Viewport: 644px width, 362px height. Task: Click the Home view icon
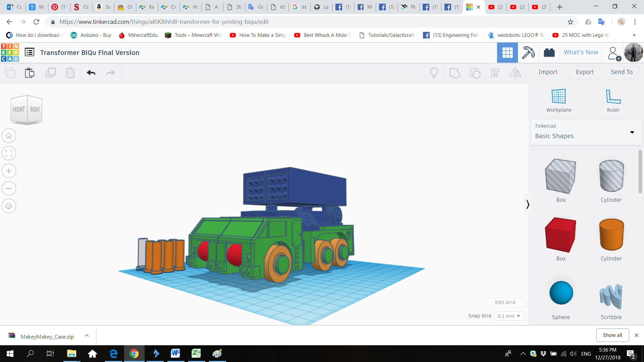[9, 136]
